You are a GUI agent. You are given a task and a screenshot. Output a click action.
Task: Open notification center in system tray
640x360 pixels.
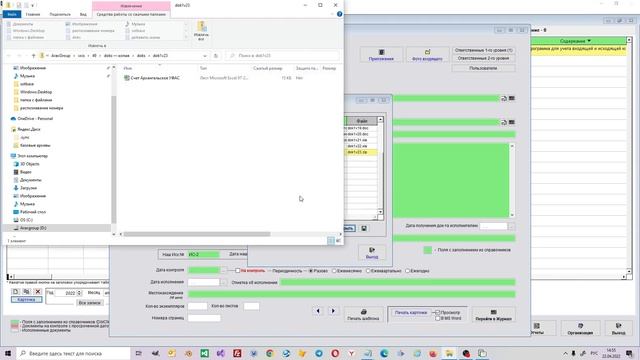[x=629, y=353]
